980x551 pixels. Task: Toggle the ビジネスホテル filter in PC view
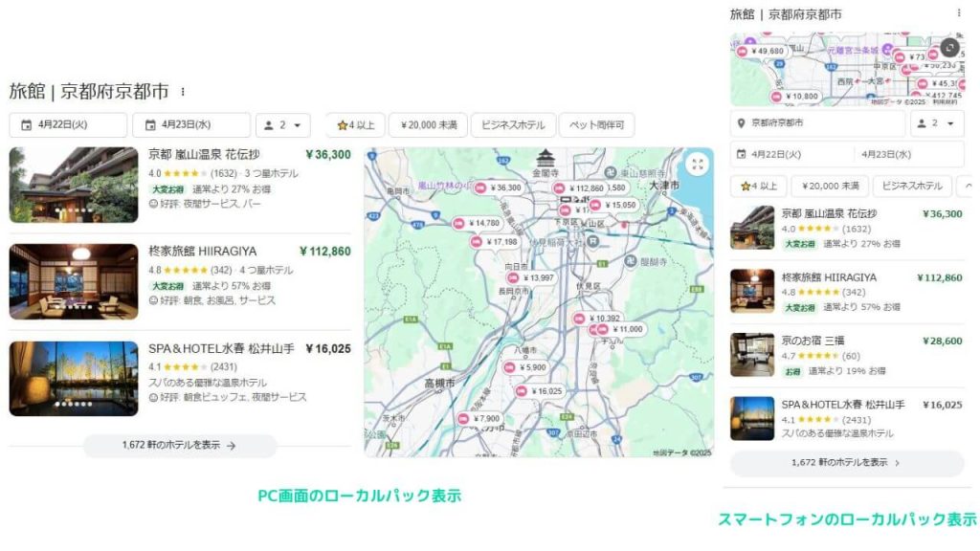click(x=513, y=125)
